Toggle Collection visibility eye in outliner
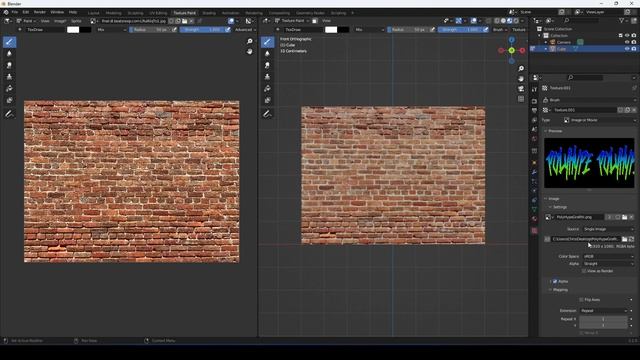640x360 pixels. 627,36
